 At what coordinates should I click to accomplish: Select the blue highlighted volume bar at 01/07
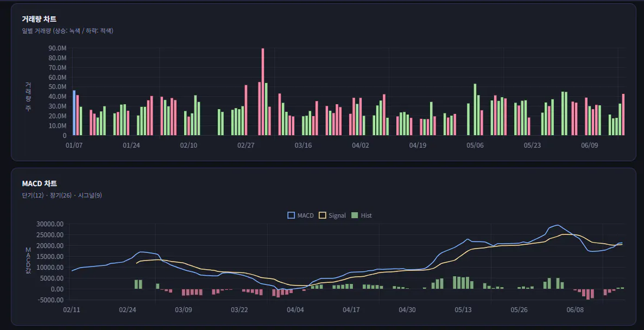[74, 113]
